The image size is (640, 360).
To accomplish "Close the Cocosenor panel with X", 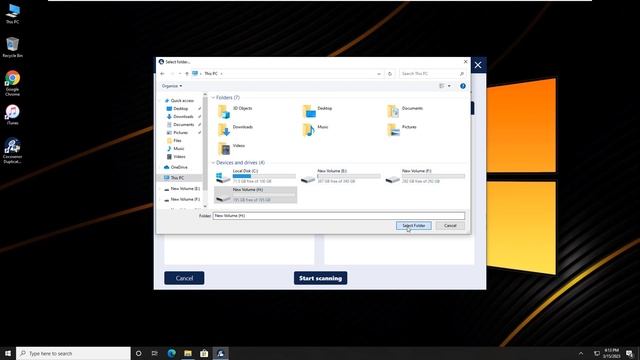I will click(478, 65).
